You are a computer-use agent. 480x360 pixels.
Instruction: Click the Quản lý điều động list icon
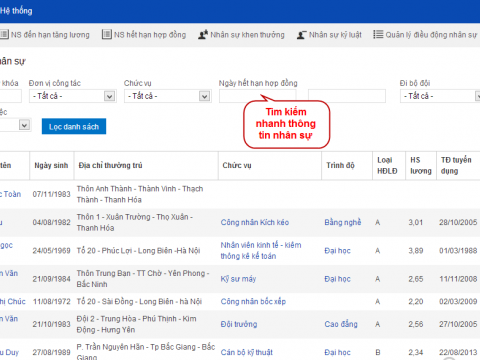pos(378,34)
